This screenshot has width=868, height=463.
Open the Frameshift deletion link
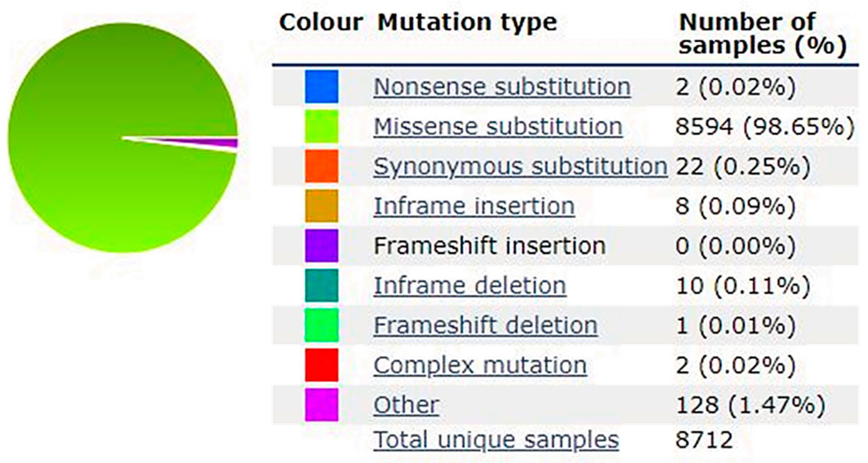click(x=485, y=325)
